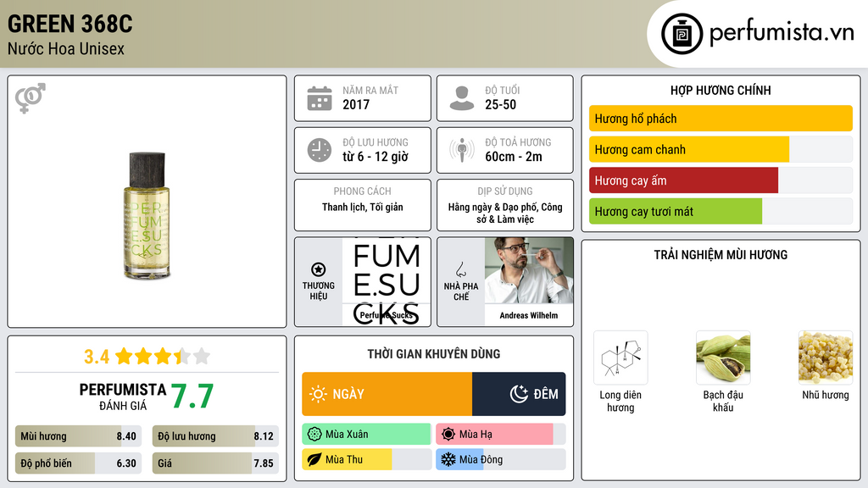Click the leaf icon for Mùa Thu
Image resolution: width=868 pixels, height=488 pixels.
(314, 460)
